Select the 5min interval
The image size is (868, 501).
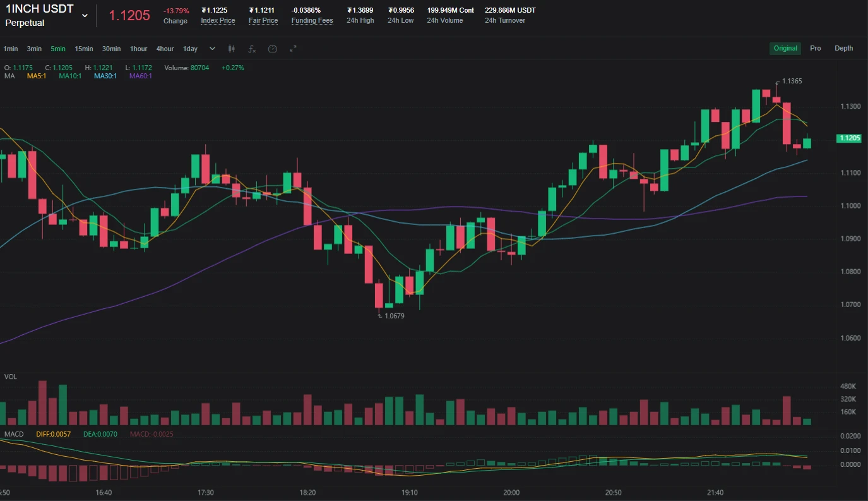tap(58, 49)
